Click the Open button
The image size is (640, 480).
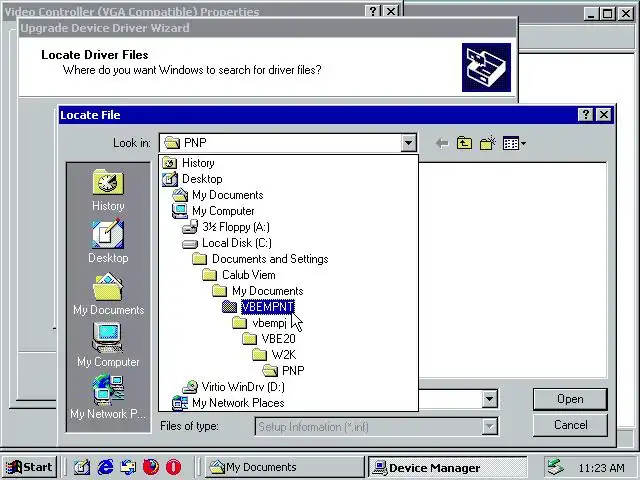[570, 399]
